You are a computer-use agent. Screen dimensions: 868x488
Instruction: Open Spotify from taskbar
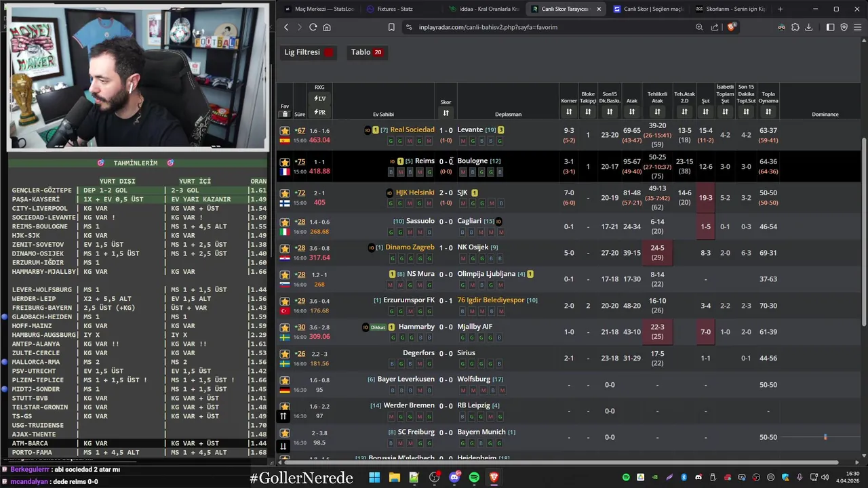[474, 478]
